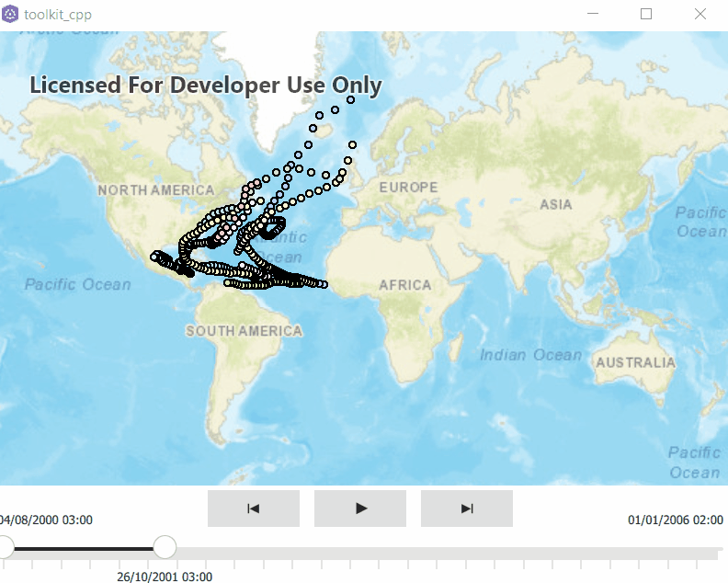Image resolution: width=728 pixels, height=583 pixels.
Task: Click the ASIA label on the map
Action: pos(556,204)
